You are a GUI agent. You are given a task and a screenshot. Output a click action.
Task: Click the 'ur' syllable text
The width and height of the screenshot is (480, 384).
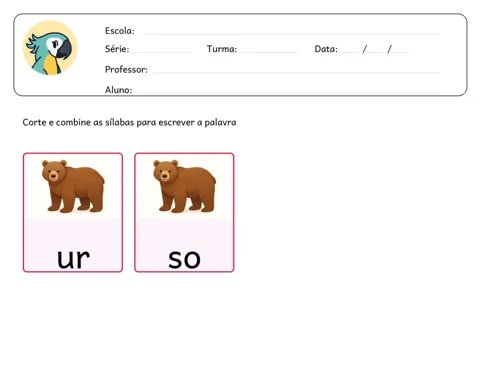coord(73,258)
